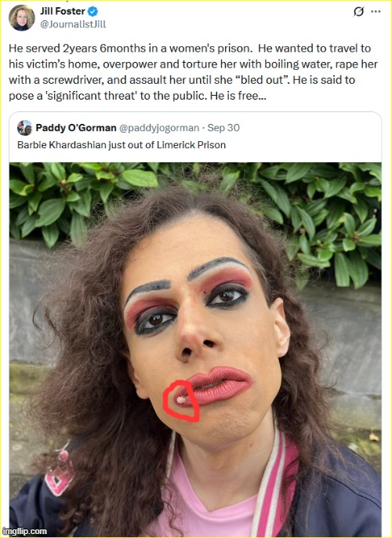392x538 pixels.
Task: Open the Paddy O'Gorman name link
Action: click(76, 128)
